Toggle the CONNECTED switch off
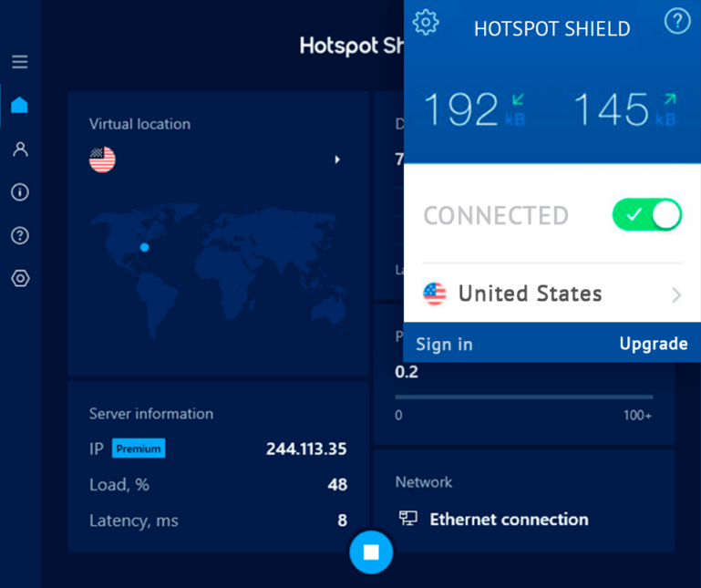The width and height of the screenshot is (701, 588). (x=646, y=215)
